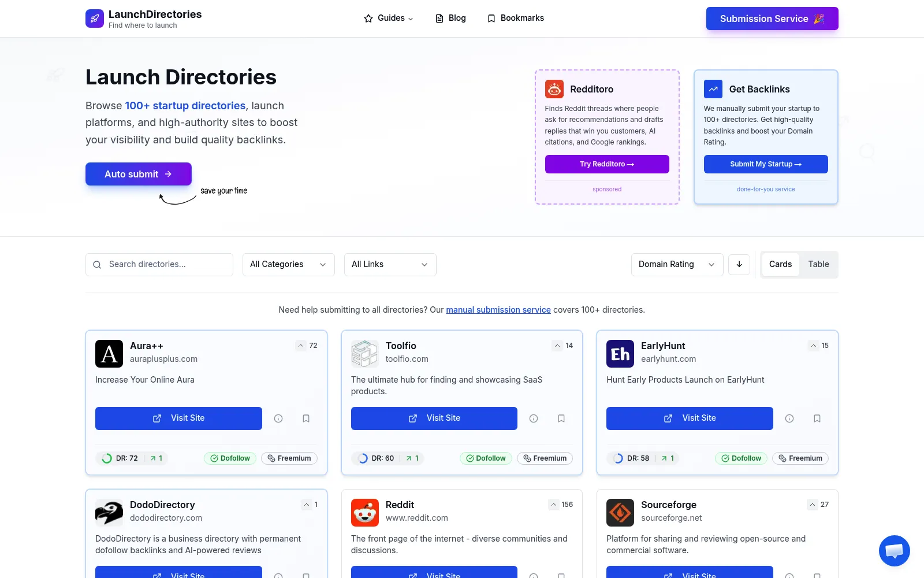
Task: Expand the All Categories dropdown
Action: click(x=289, y=265)
